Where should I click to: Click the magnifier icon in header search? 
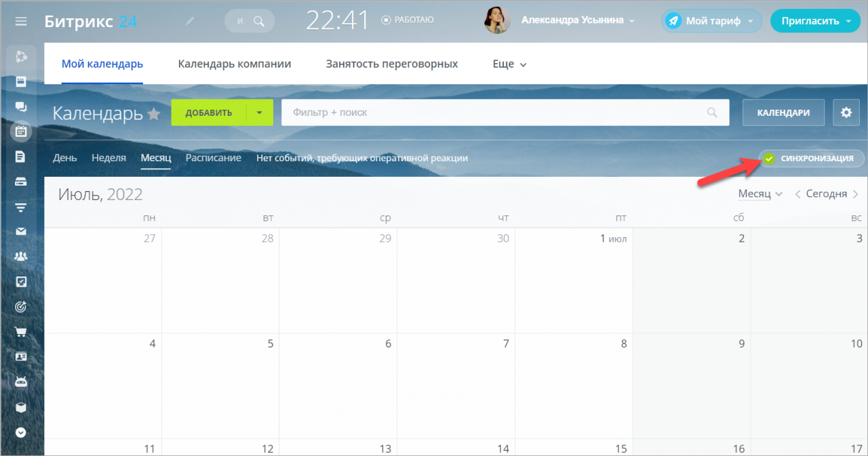click(258, 21)
